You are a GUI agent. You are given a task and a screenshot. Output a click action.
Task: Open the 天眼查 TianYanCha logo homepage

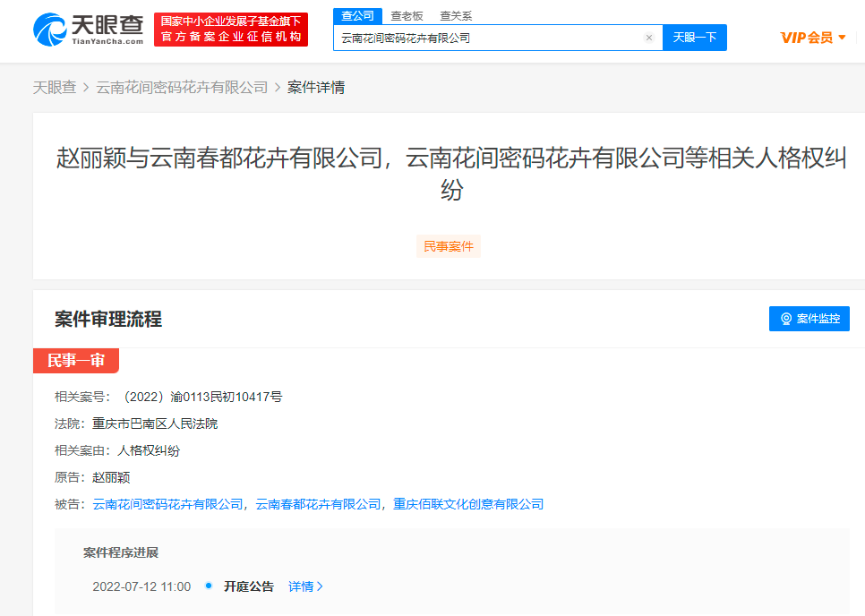click(x=89, y=30)
